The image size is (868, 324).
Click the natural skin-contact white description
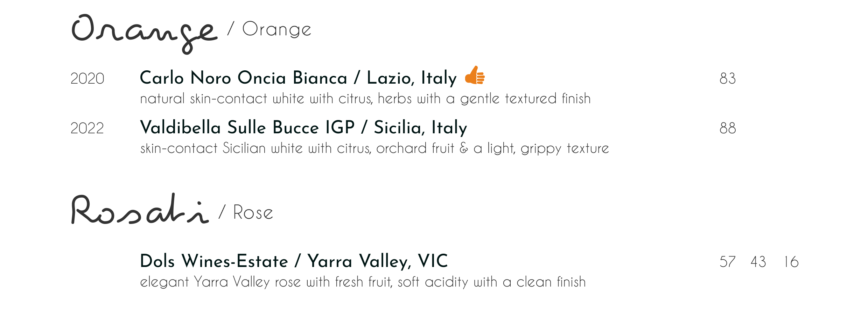(365, 99)
